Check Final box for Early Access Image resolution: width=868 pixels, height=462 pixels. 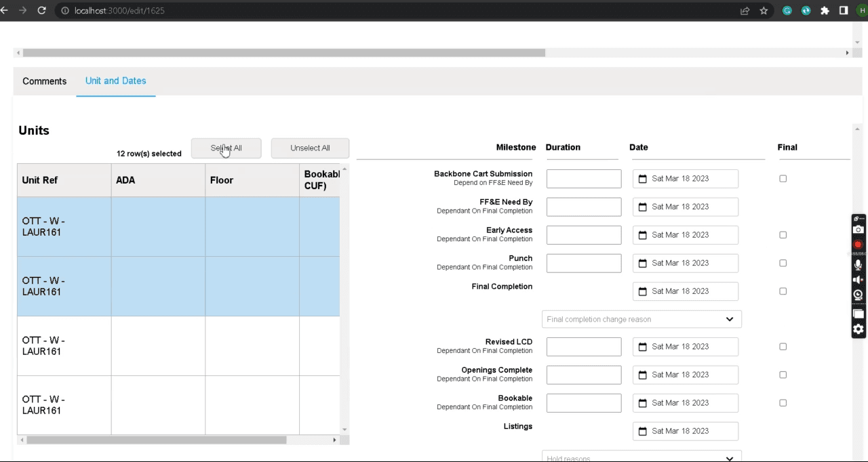coord(783,235)
